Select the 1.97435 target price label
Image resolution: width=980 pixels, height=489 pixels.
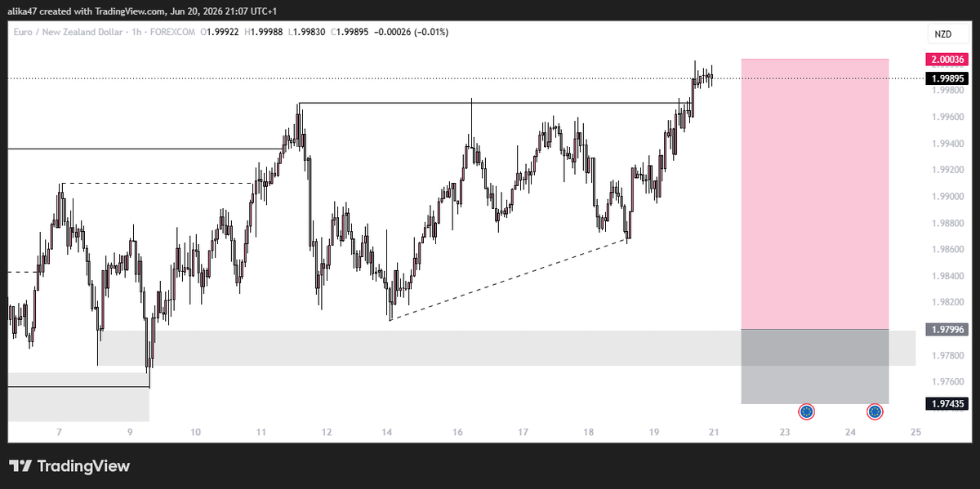[x=947, y=403]
